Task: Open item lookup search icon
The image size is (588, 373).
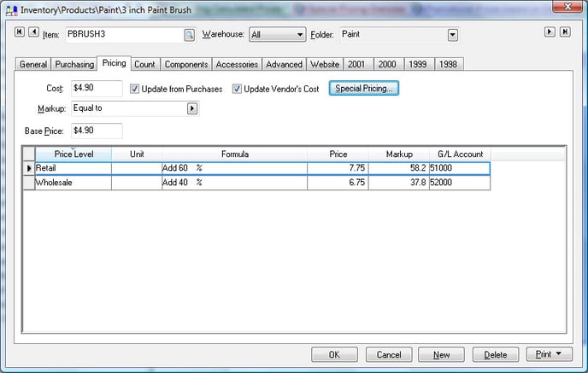Action: (190, 35)
